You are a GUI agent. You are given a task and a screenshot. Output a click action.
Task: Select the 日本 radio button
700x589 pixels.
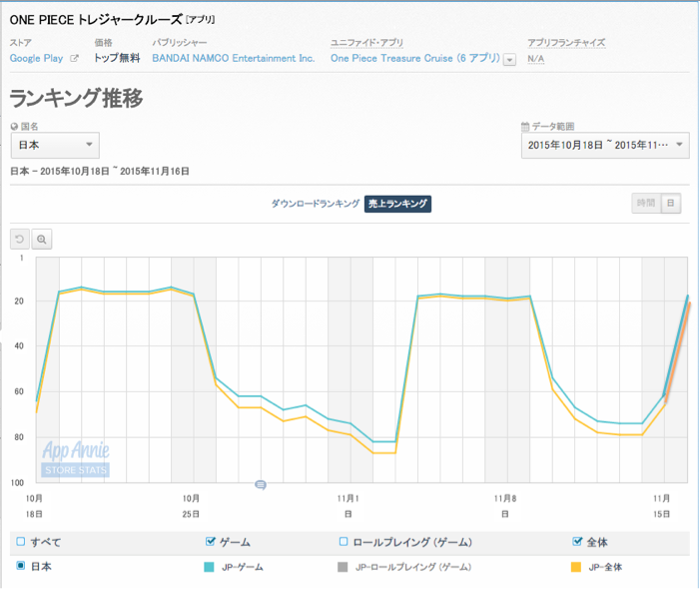[x=21, y=566]
